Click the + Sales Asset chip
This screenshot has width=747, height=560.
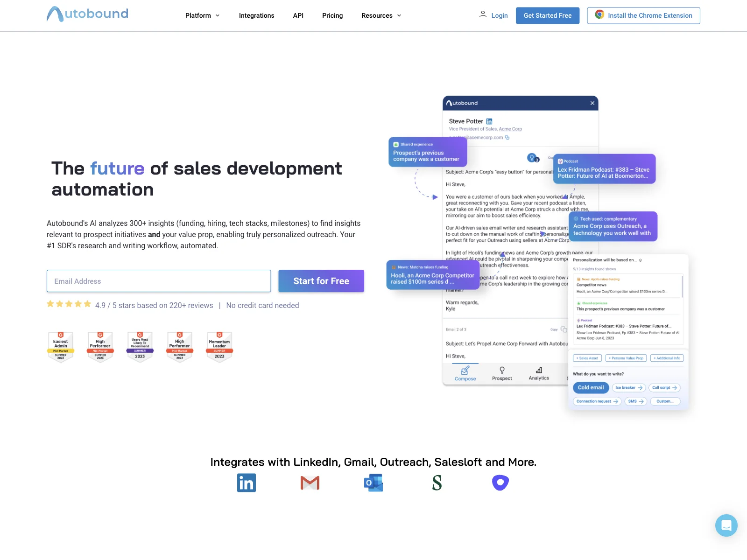[587, 358]
